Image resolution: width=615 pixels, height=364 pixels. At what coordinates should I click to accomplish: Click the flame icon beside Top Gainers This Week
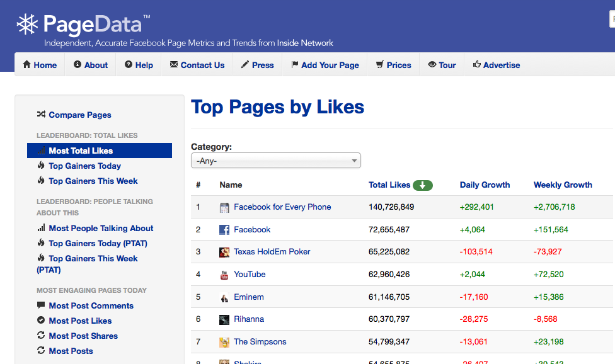41,180
